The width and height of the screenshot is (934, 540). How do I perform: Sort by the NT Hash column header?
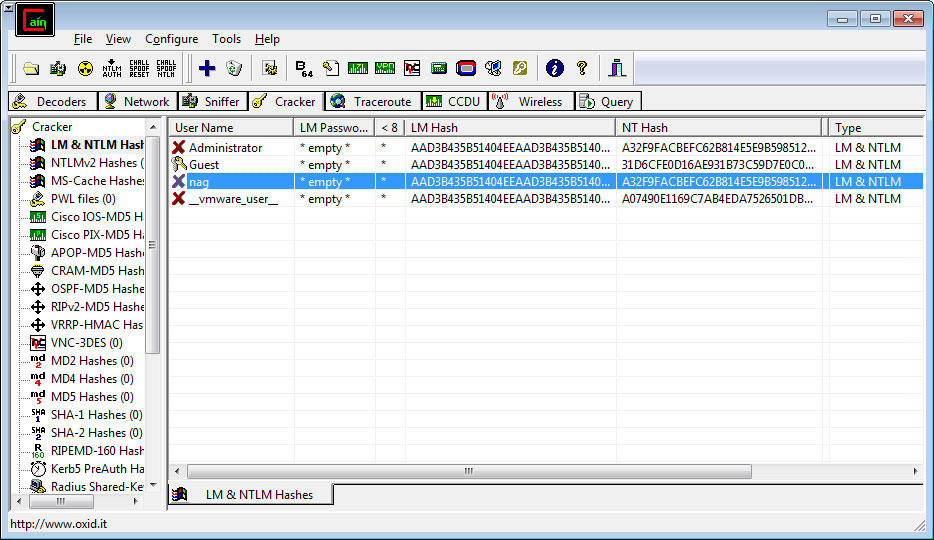click(x=720, y=128)
